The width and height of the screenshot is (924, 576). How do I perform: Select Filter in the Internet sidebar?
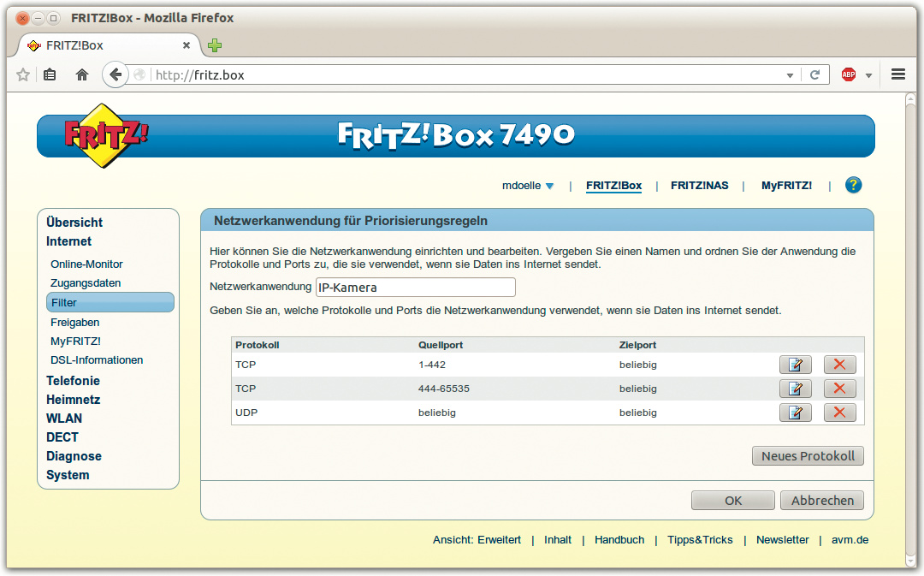(110, 302)
